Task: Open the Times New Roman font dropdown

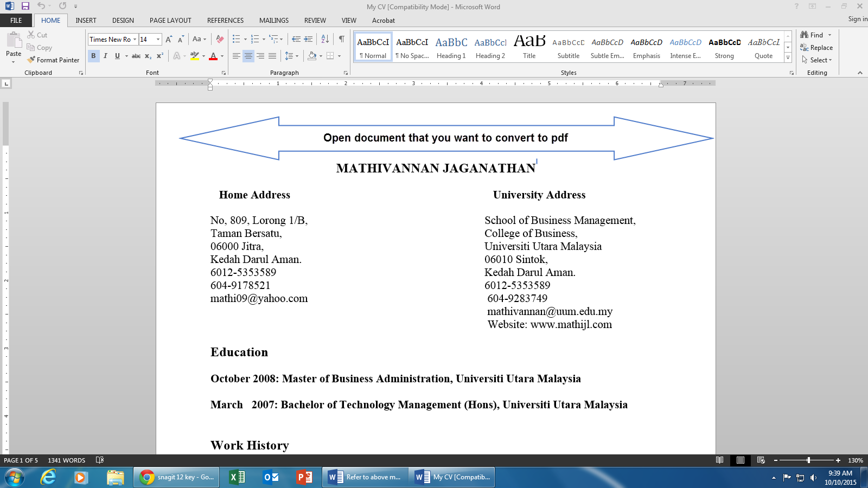Action: (x=135, y=39)
